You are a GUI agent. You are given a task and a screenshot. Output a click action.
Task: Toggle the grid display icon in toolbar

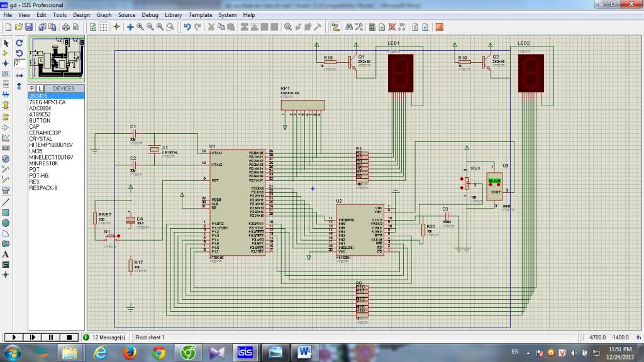coord(104,27)
